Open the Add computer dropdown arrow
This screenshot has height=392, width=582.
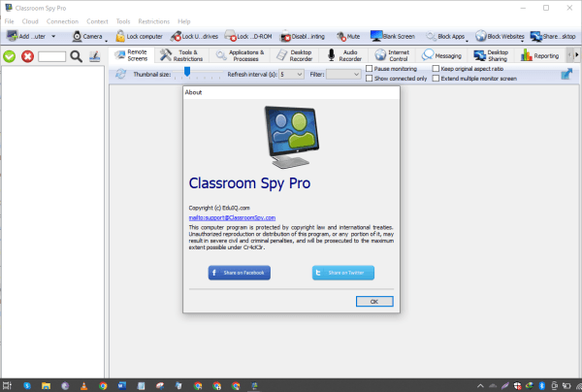click(53, 36)
